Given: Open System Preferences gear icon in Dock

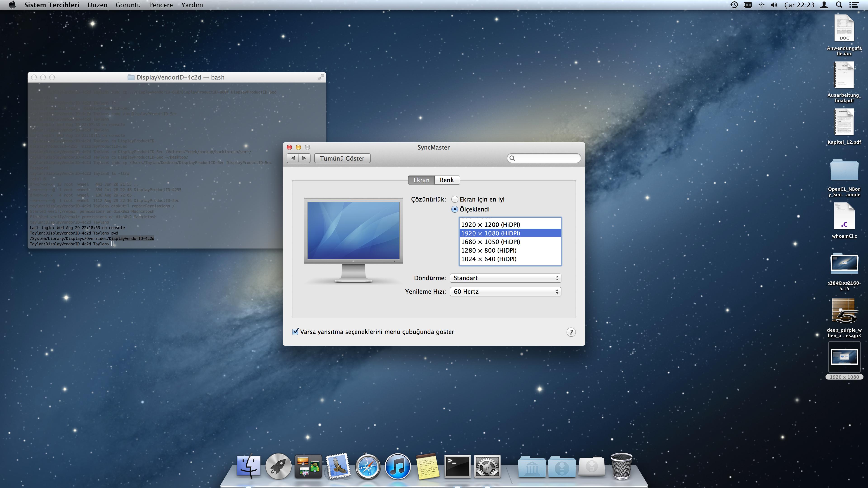Looking at the screenshot, I should 487,467.
